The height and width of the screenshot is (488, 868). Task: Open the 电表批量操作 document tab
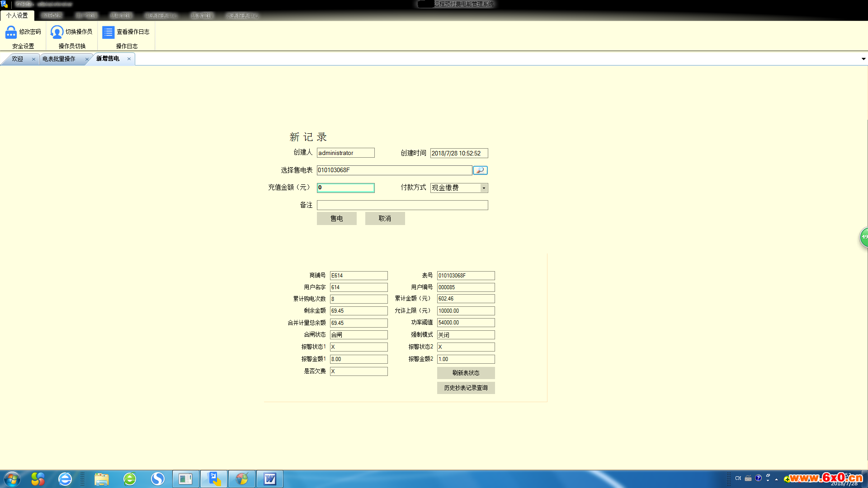pos(59,59)
